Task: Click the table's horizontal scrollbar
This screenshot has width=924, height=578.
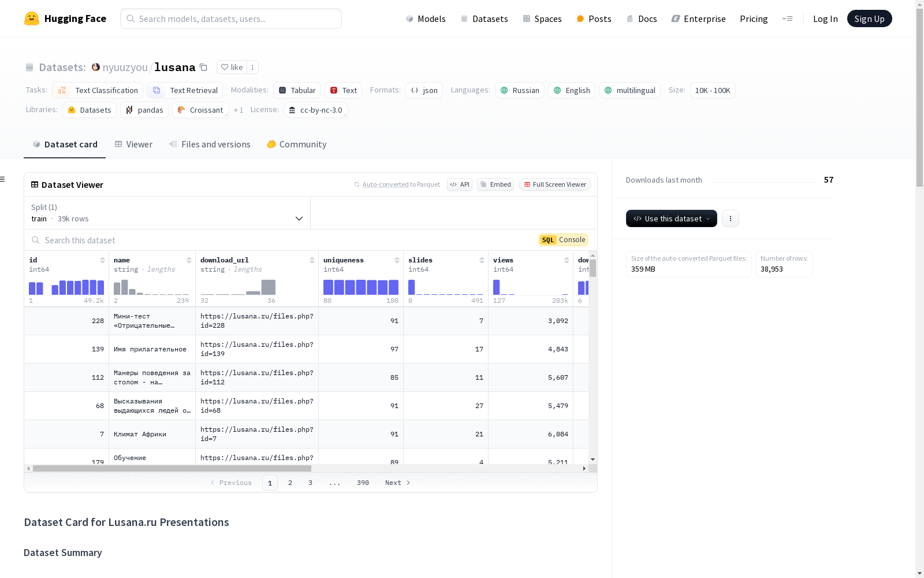Action: click(x=172, y=468)
